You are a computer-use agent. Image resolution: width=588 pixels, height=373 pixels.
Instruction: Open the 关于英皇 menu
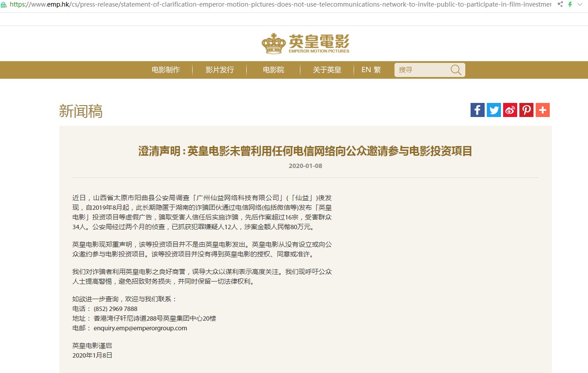coord(327,70)
